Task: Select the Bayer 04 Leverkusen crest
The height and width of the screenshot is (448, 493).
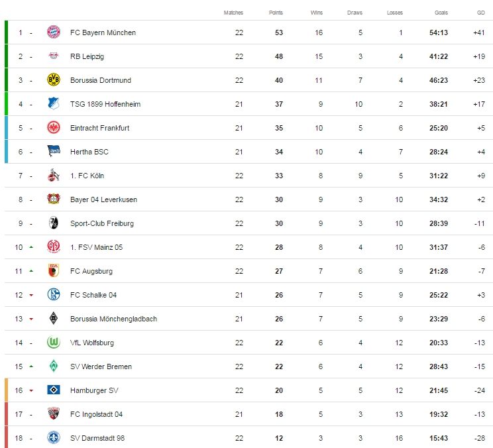Action: pos(54,199)
